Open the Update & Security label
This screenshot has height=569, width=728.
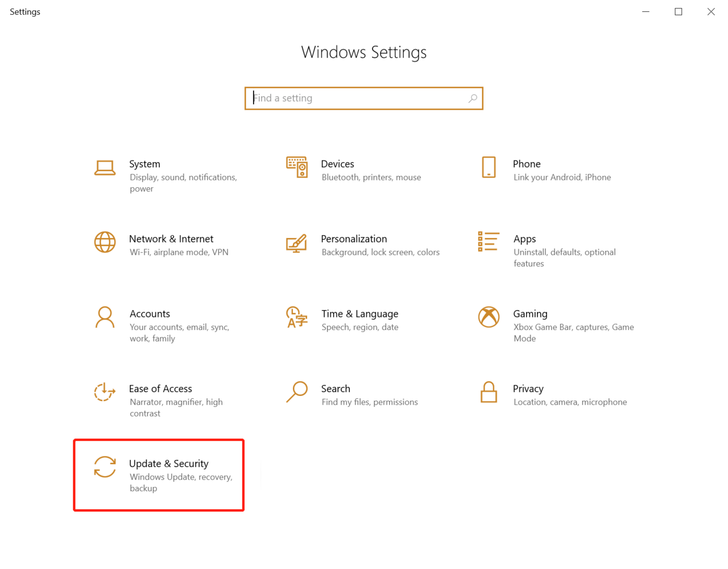(x=169, y=464)
